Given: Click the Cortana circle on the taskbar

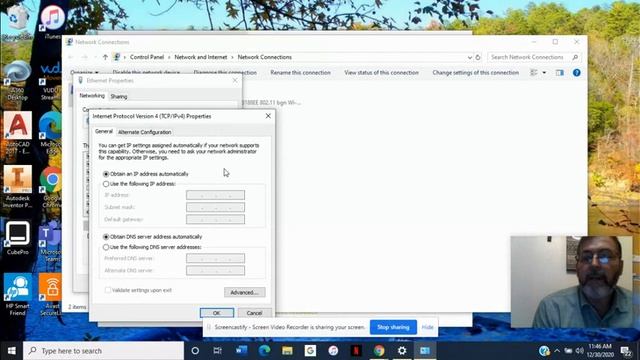Looking at the screenshot, I should pyautogui.click(x=195, y=351).
